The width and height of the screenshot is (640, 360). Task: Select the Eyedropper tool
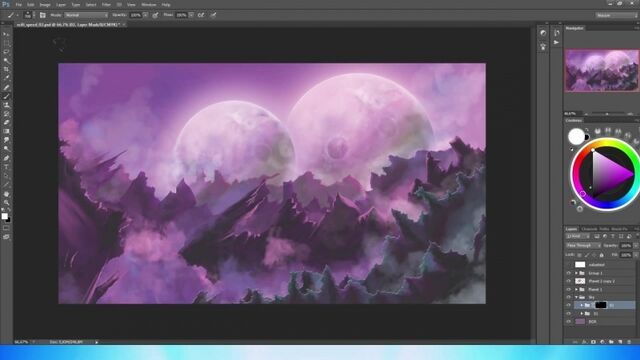point(6,78)
